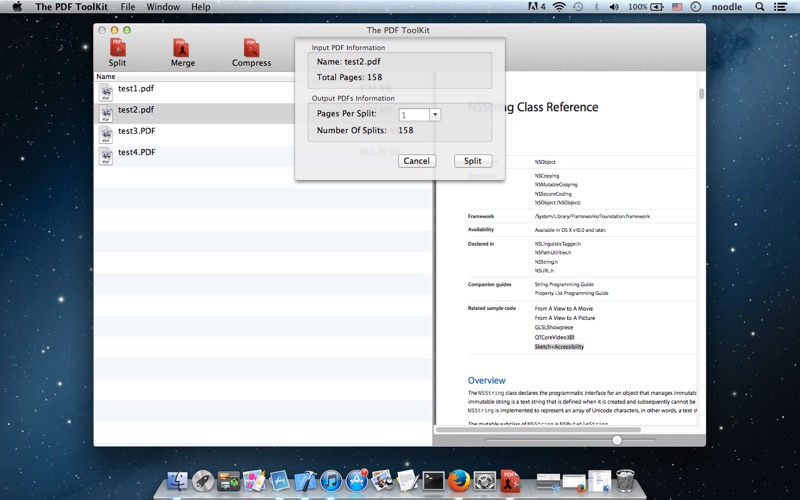800x500 pixels.
Task: Open the Notification Center list icon
Action: click(x=780, y=7)
